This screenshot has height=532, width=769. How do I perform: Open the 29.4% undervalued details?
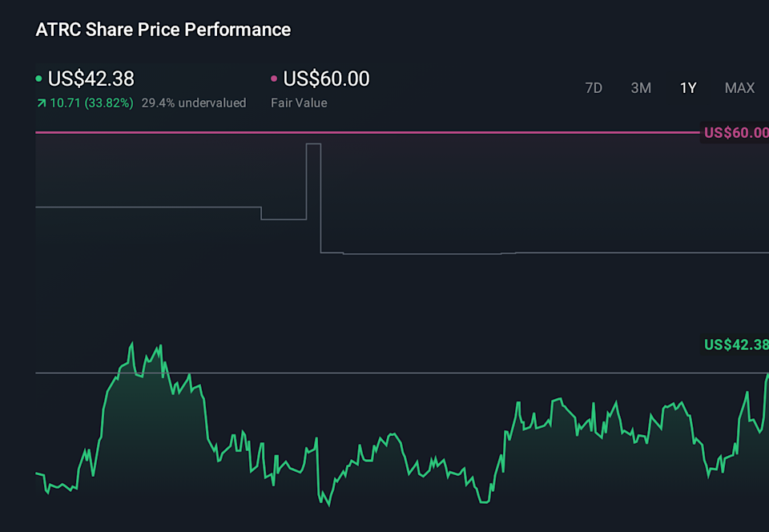click(x=194, y=103)
